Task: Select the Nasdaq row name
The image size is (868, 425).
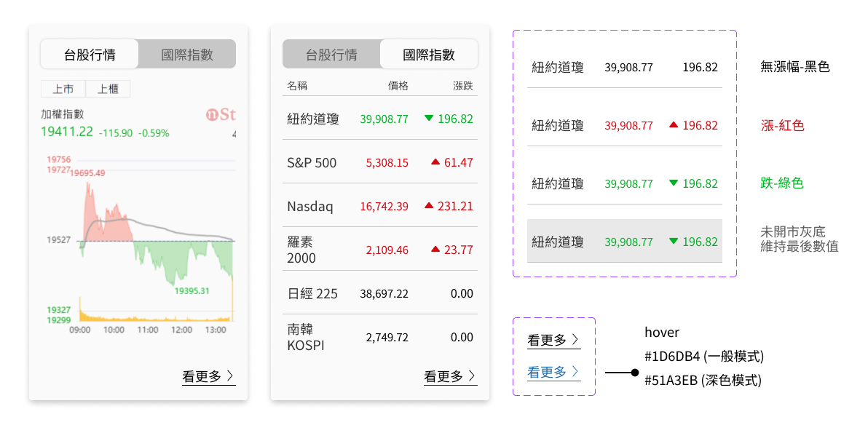Action: tap(310, 207)
